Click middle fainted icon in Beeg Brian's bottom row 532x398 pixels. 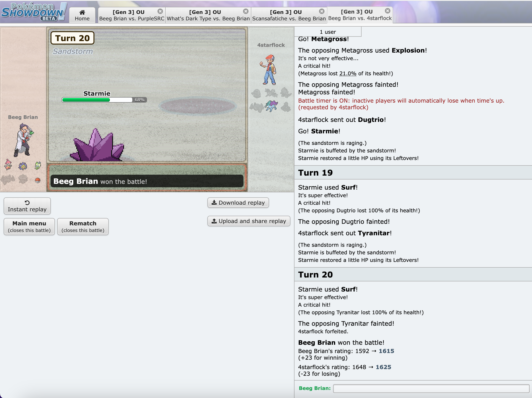[23, 179]
